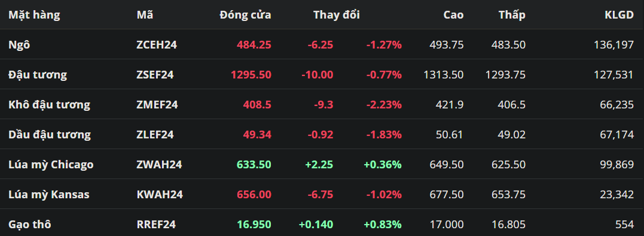The width and height of the screenshot is (644, 236).
Task: Click Dầu đậu tương commodity name
Action: tap(50, 135)
